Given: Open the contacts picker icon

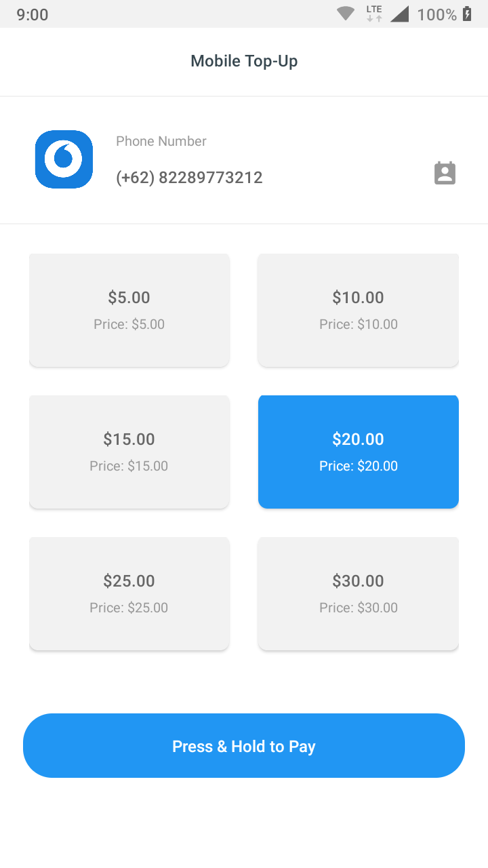Looking at the screenshot, I should tap(445, 173).
